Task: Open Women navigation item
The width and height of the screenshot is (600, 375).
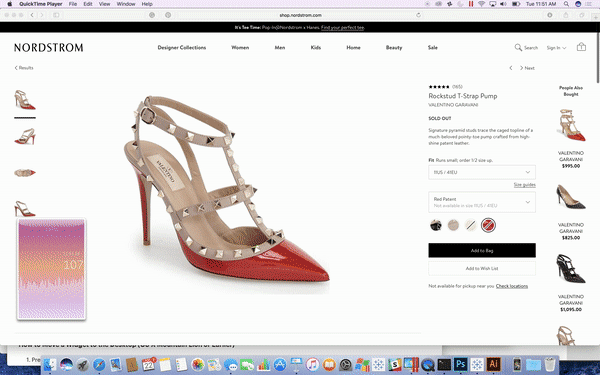Action: (x=240, y=47)
